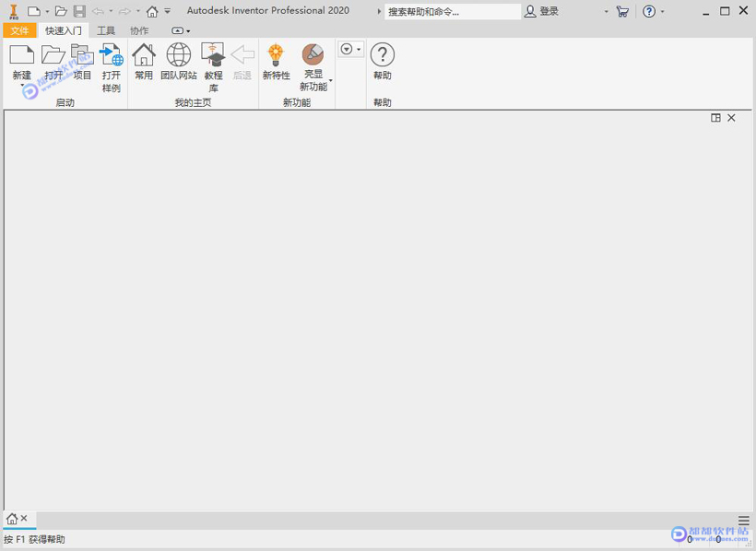Click status bar text 按 F1 获得帮助
Viewport: 756px width, 551px height.
pos(34,539)
